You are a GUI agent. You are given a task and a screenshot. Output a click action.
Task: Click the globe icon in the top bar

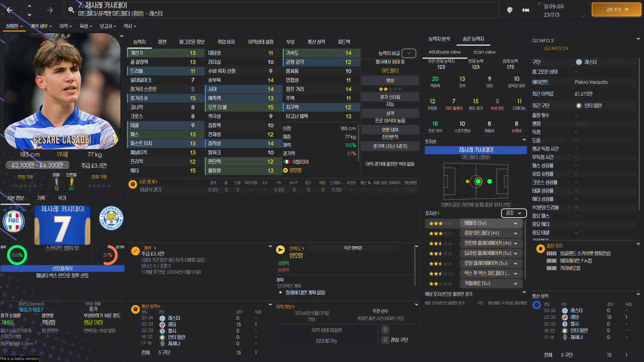click(510, 10)
